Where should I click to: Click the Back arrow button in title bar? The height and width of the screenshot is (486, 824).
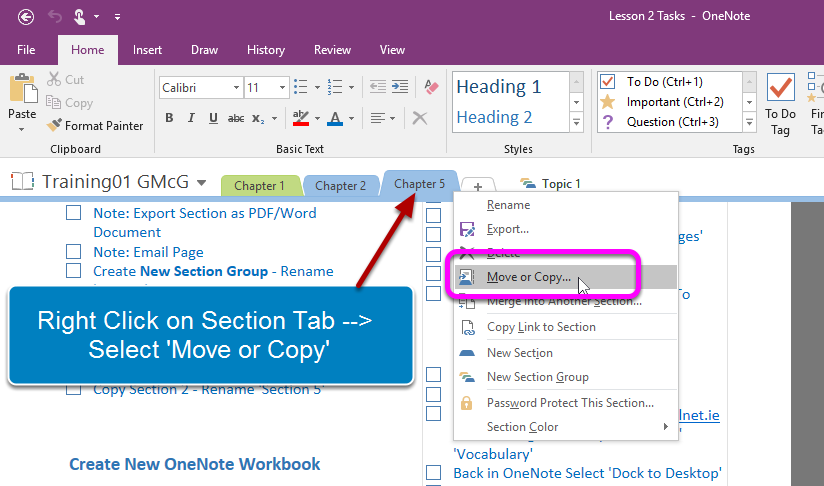click(x=26, y=17)
